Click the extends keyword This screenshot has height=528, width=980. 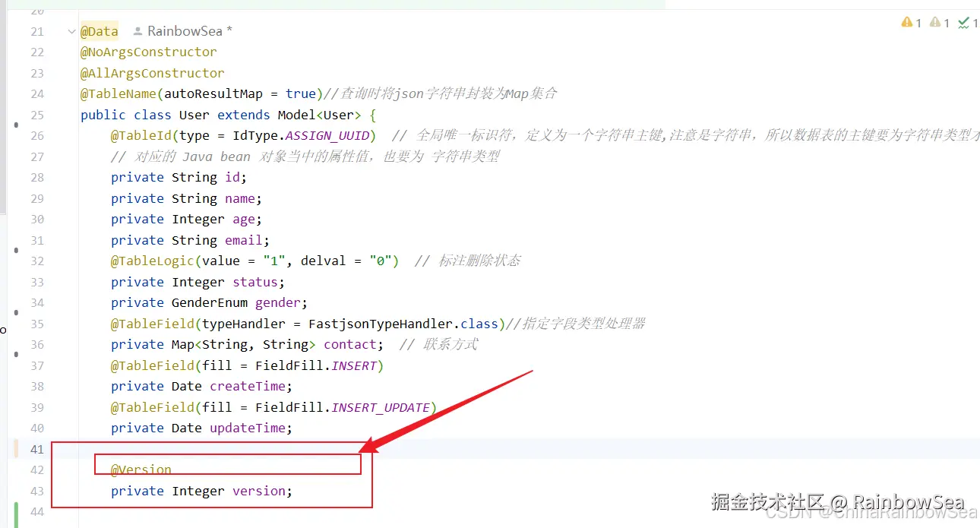[244, 115]
